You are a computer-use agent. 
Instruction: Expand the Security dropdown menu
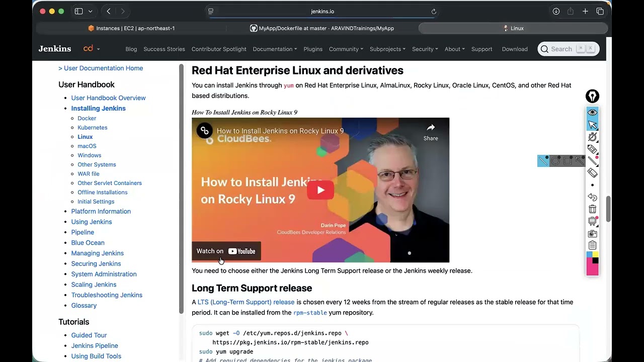point(425,49)
